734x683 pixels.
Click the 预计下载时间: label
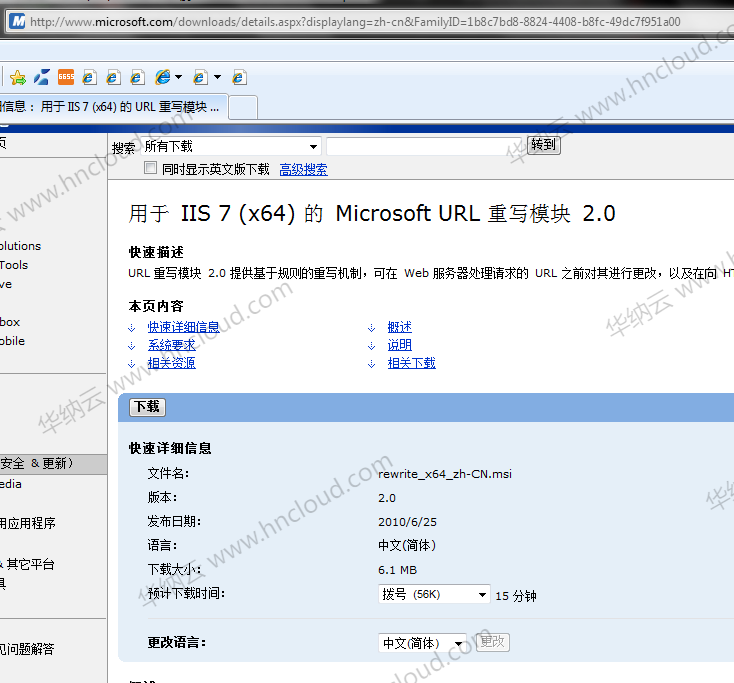[x=186, y=594]
